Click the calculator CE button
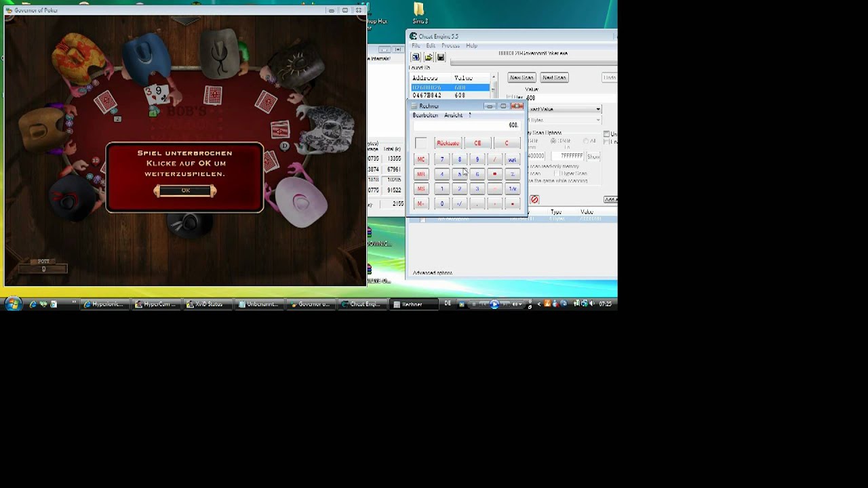This screenshot has width=868, height=488. tap(477, 143)
